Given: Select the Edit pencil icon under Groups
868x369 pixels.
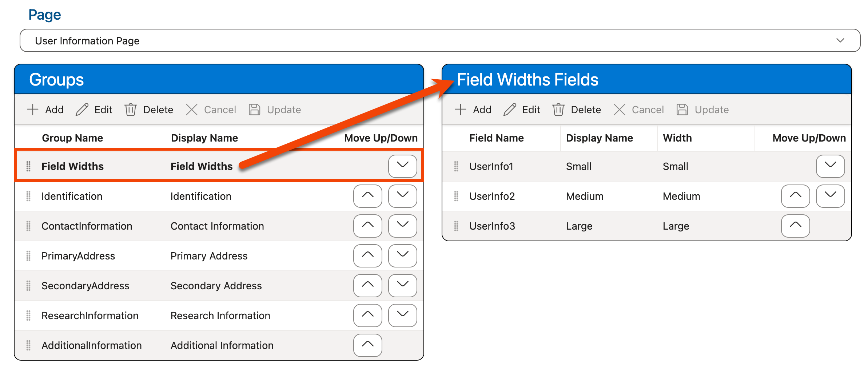Looking at the screenshot, I should [x=83, y=110].
